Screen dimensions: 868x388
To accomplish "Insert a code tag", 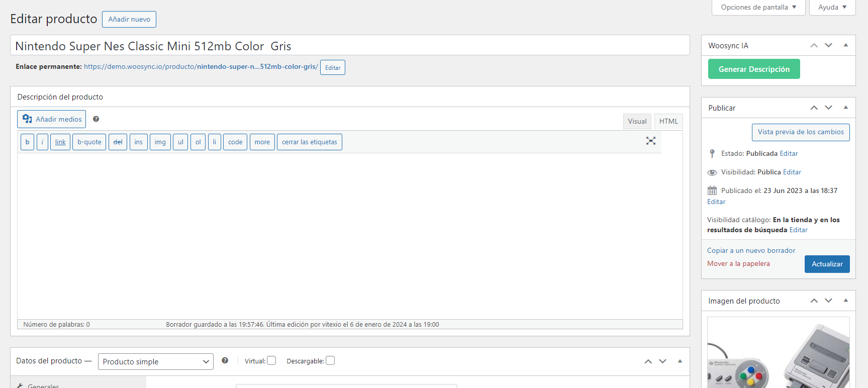I will point(235,142).
